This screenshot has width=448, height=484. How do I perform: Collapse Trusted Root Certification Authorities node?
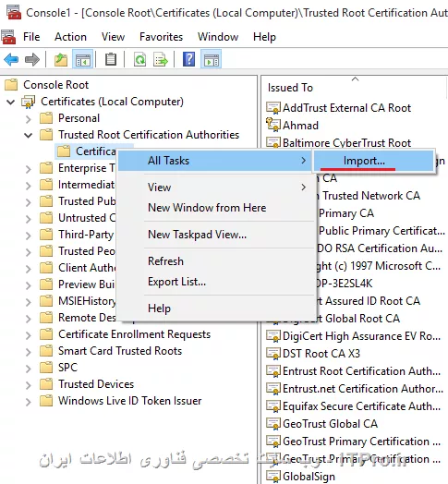point(29,135)
